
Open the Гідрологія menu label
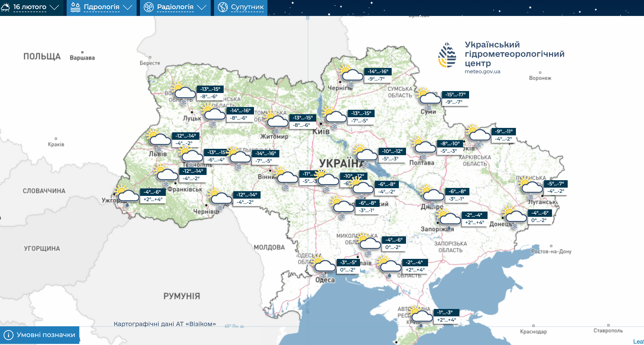click(x=101, y=7)
